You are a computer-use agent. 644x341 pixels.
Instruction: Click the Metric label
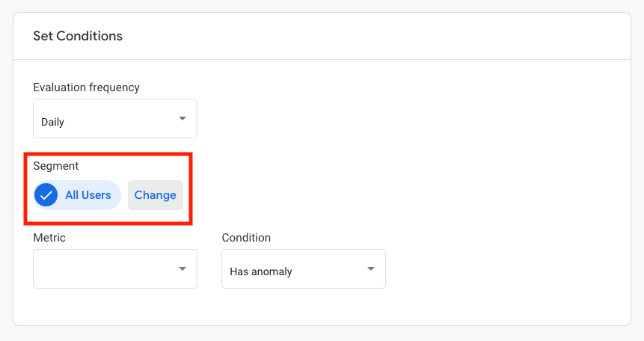point(49,238)
